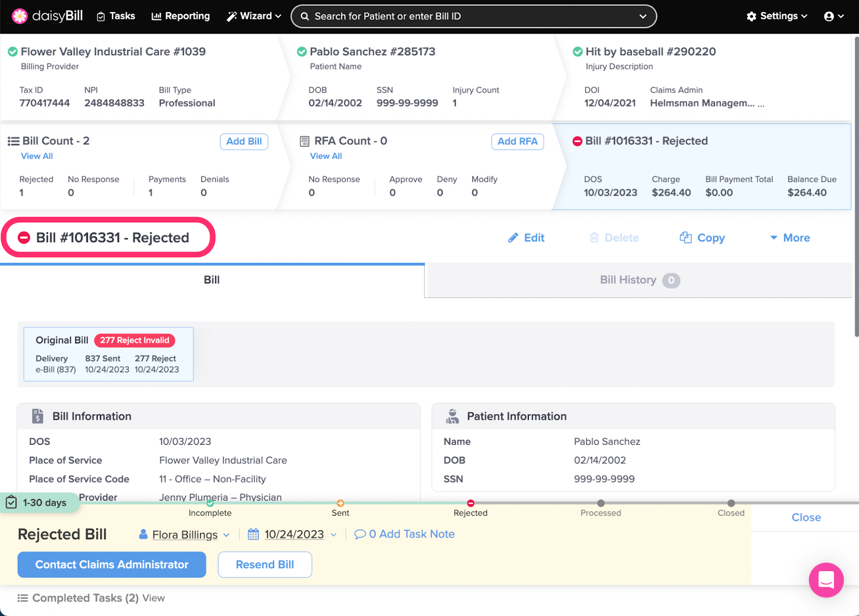Click the 277 Reject Invalid badge
The height and width of the screenshot is (616, 859).
coord(135,340)
